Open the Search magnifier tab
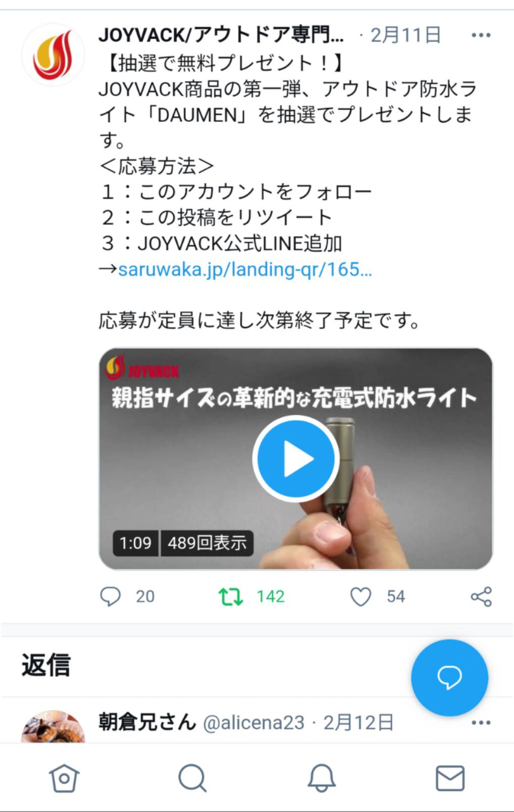 (x=192, y=778)
